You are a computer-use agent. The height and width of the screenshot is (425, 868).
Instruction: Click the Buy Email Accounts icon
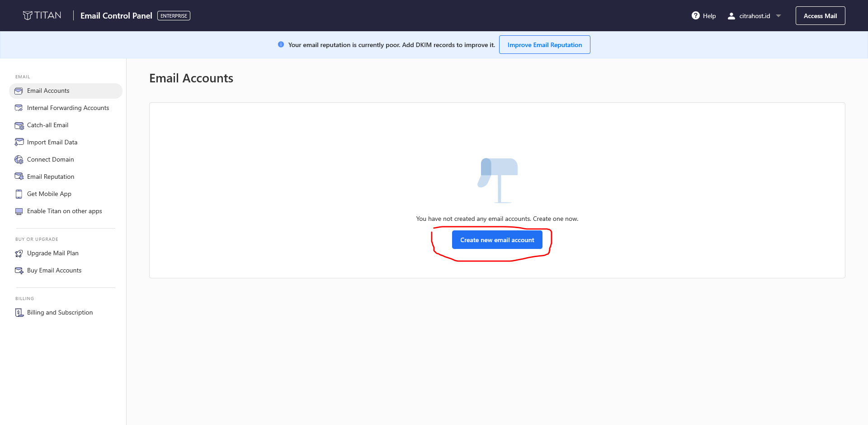coord(19,270)
